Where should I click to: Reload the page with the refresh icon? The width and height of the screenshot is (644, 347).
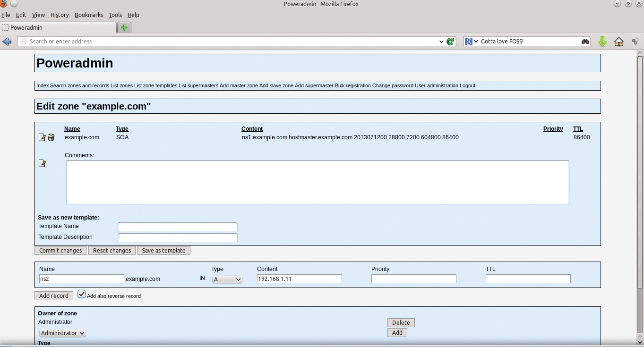pyautogui.click(x=450, y=42)
